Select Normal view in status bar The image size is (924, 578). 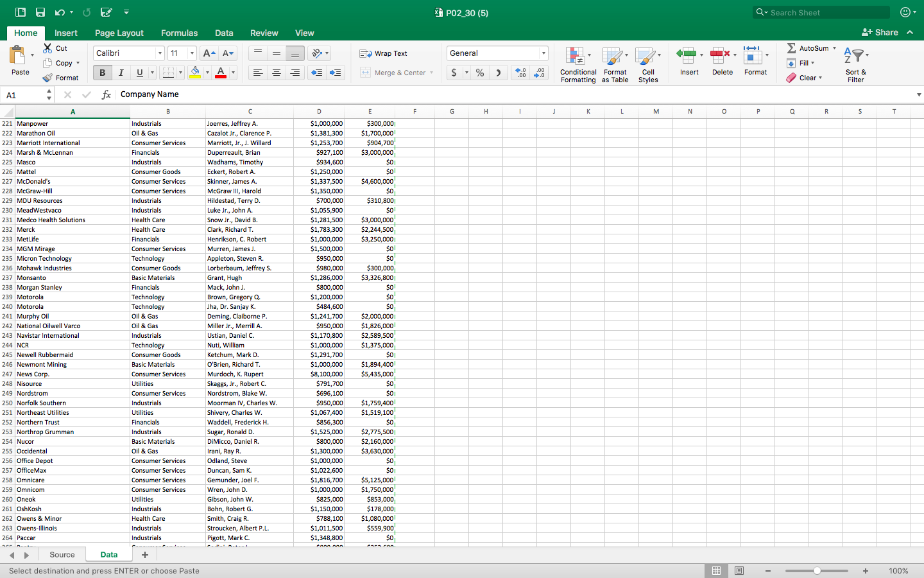pyautogui.click(x=716, y=570)
